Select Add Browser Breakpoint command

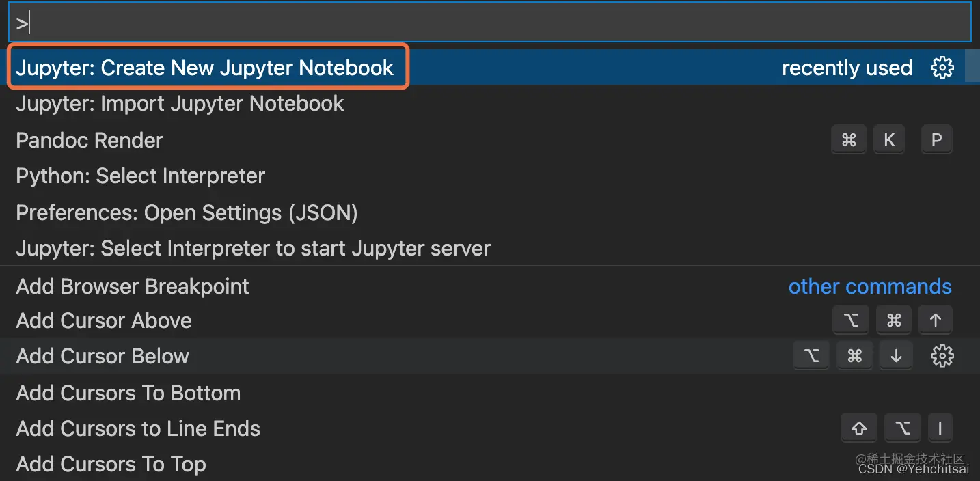coord(132,286)
